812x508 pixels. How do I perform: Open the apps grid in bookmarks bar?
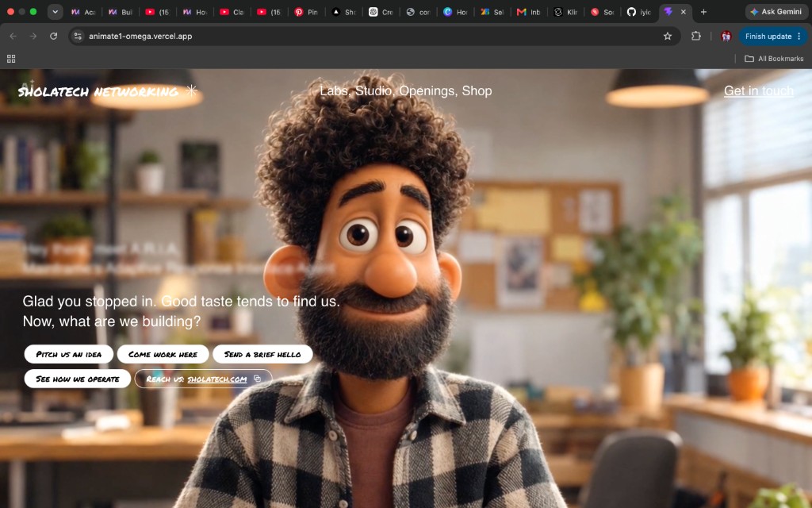pyautogui.click(x=11, y=59)
